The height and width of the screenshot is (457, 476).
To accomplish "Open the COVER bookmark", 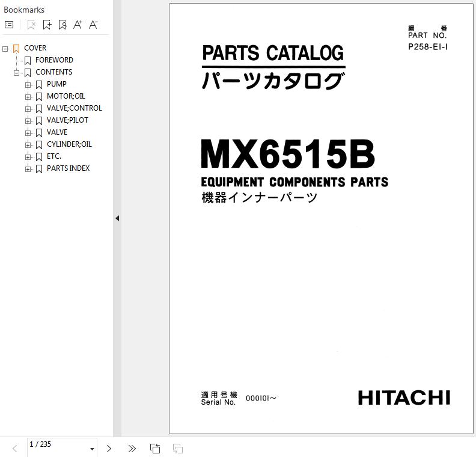I will point(35,48).
